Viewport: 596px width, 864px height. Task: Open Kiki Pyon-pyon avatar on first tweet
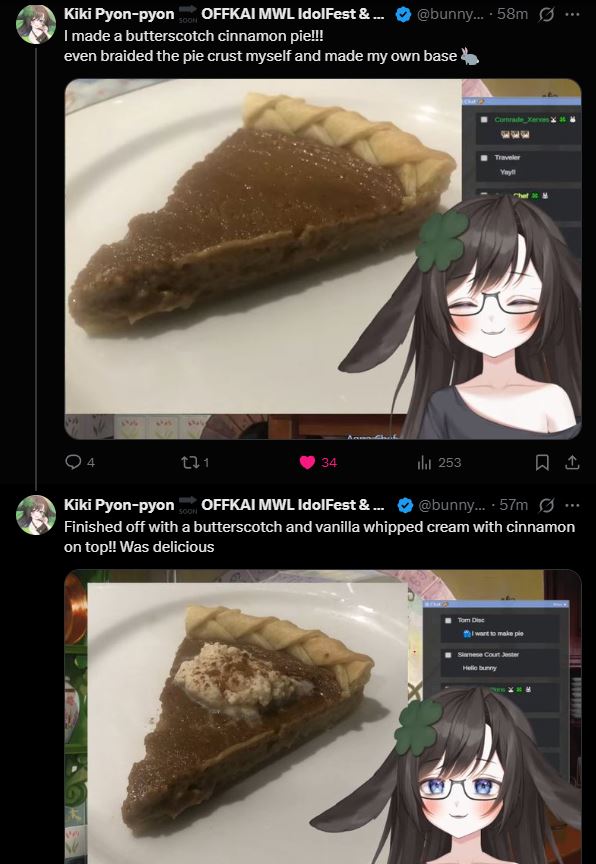tap(36, 24)
